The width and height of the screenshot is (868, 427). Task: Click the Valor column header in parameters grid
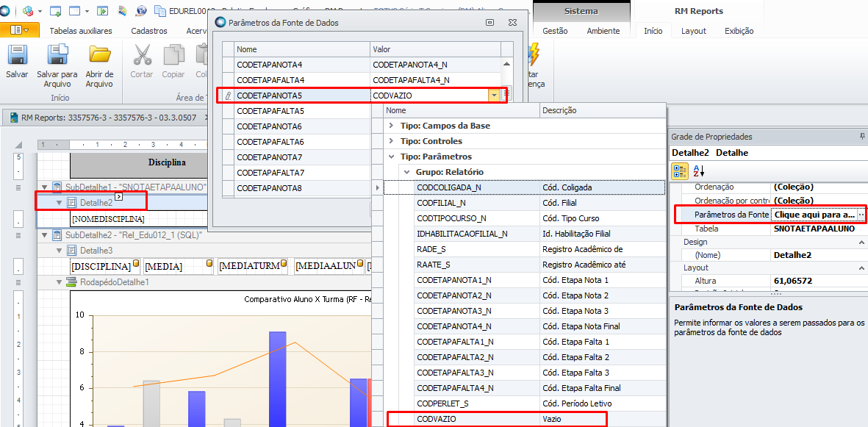(436, 49)
